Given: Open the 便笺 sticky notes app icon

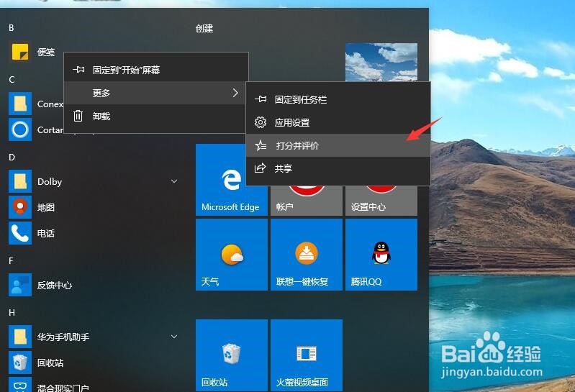Looking at the screenshot, I should pos(20,52).
